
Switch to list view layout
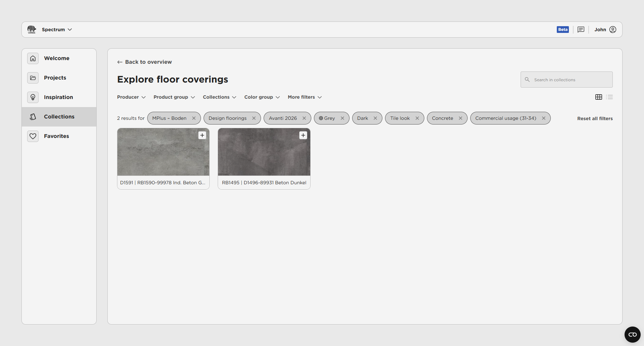click(x=609, y=97)
